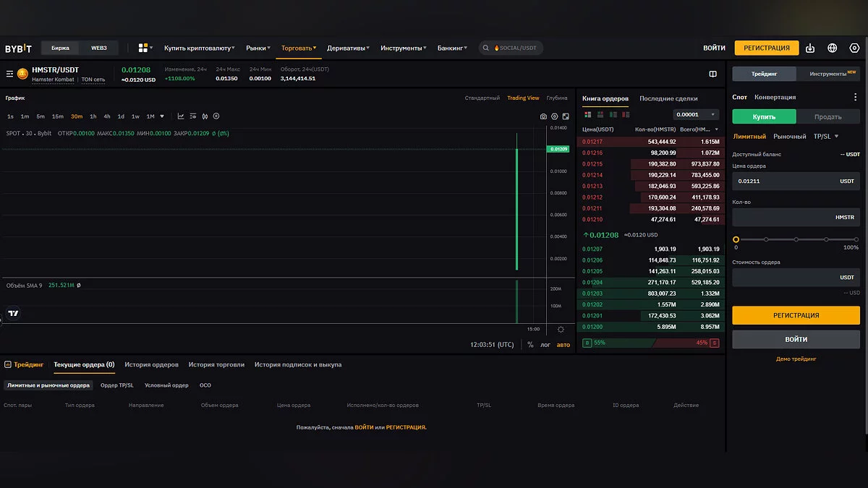Show only sell orders in order book
Screen dimensions: 868x488
(626, 114)
